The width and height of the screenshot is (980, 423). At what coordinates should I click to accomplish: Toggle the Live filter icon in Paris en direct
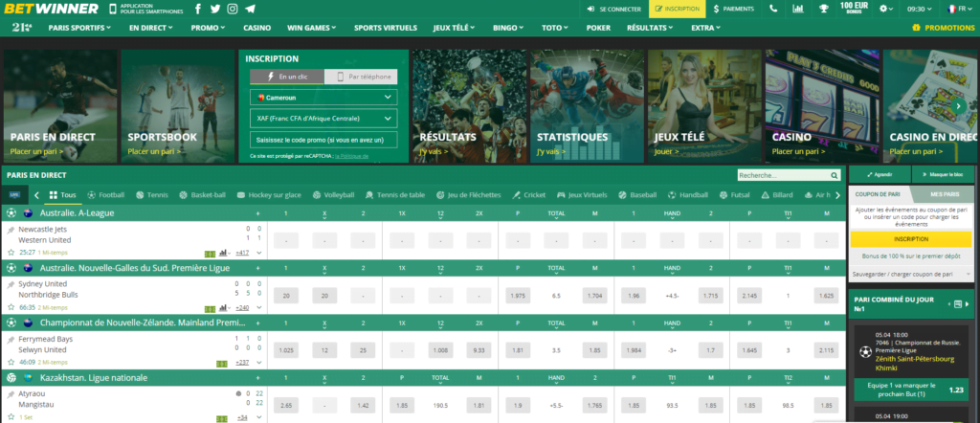[x=14, y=194]
